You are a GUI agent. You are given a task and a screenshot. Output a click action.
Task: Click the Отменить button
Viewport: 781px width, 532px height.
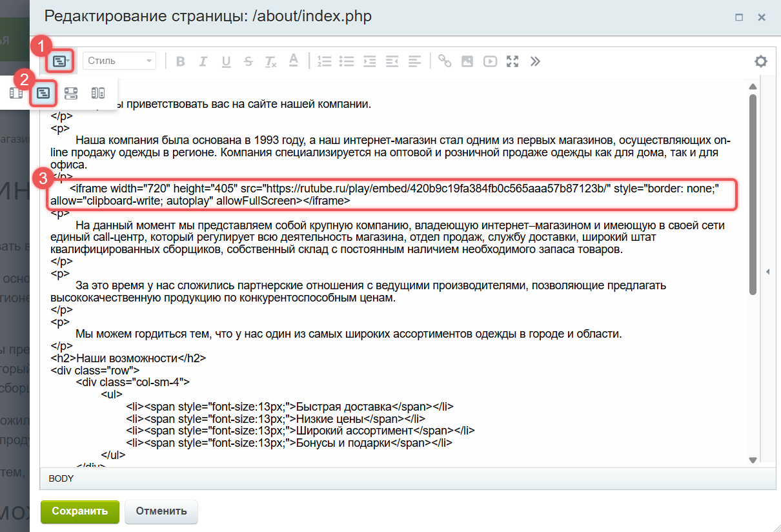coord(161,511)
